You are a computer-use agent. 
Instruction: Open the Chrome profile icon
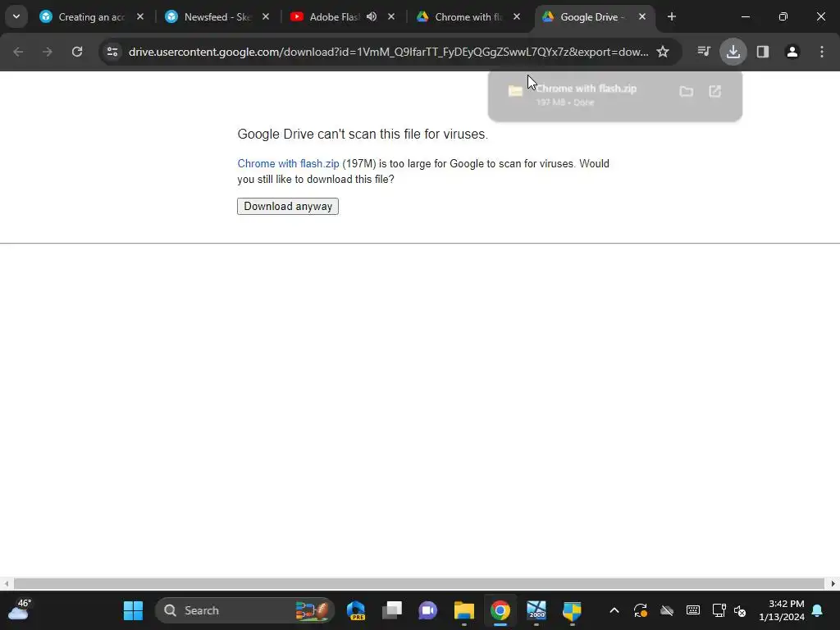point(792,52)
